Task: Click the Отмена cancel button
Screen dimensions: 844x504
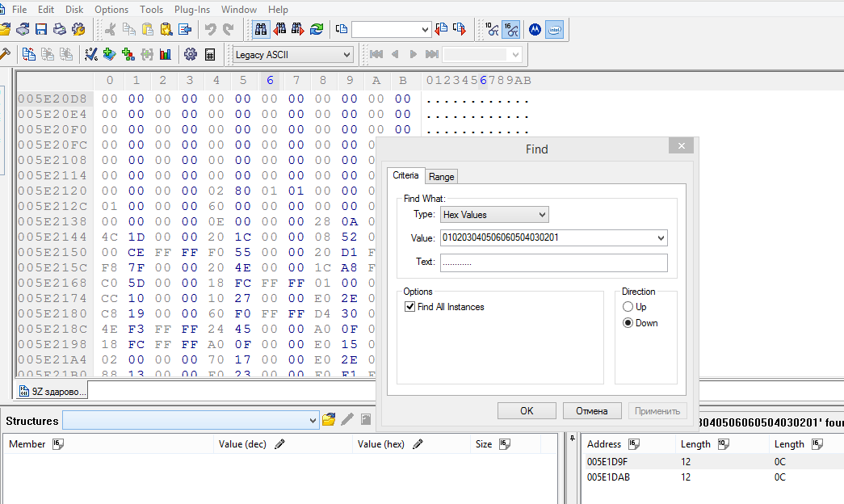Action: click(591, 410)
